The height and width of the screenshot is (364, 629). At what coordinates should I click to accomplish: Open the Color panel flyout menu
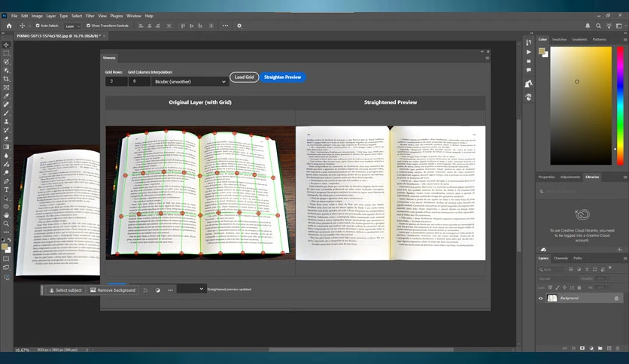tap(625, 40)
